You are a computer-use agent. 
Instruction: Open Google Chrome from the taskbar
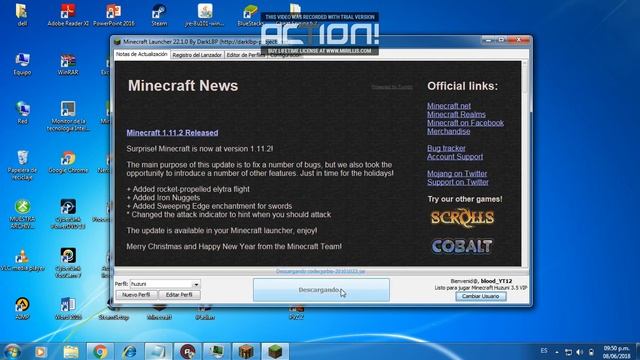[x=100, y=351]
